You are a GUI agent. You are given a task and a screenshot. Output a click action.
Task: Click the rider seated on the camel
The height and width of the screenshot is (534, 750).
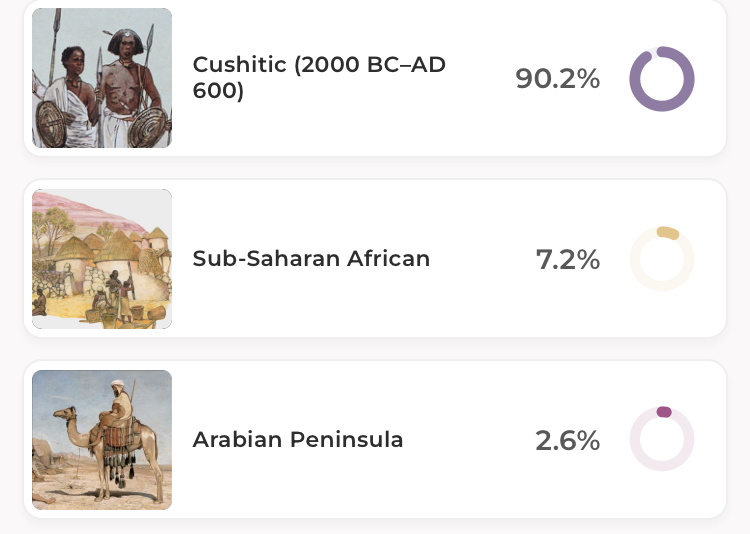pyautogui.click(x=120, y=403)
